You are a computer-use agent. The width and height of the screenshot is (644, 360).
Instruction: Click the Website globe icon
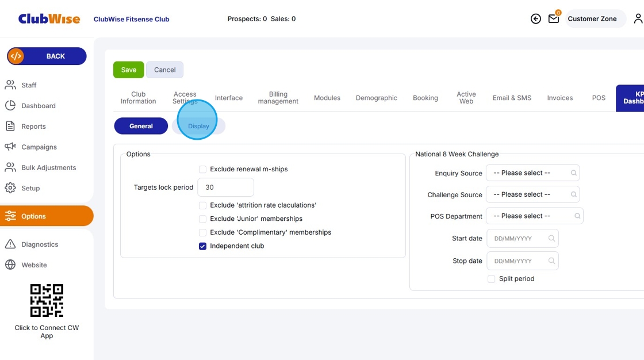(10, 265)
